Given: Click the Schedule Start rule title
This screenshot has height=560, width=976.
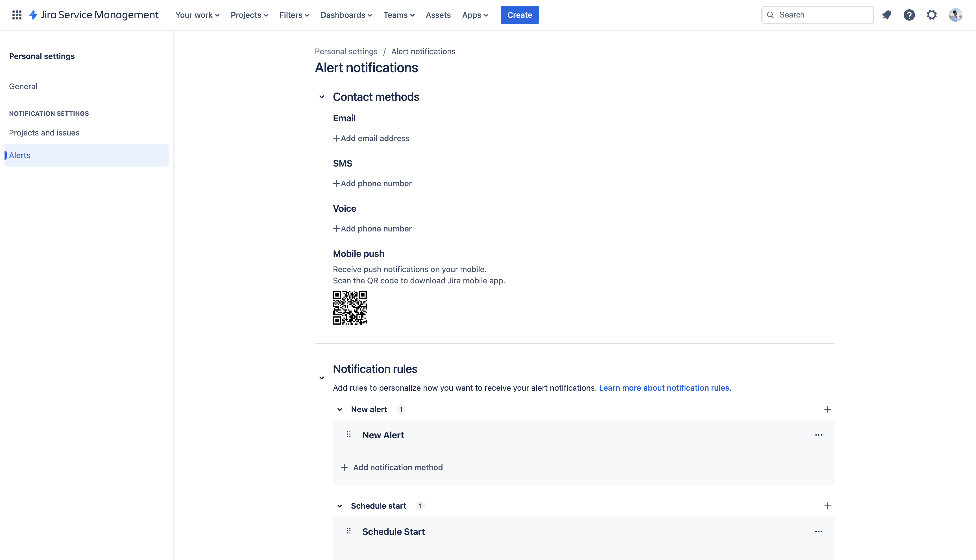Looking at the screenshot, I should (393, 532).
